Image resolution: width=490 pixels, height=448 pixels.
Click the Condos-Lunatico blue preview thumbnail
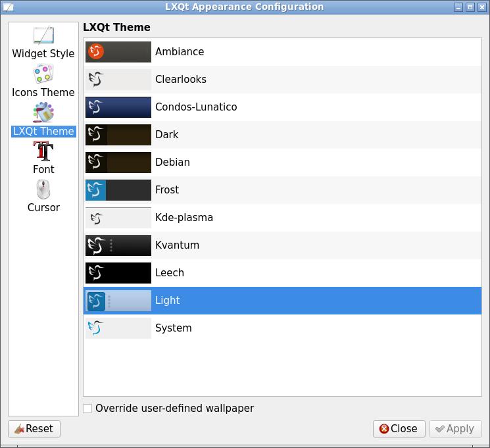(x=118, y=107)
